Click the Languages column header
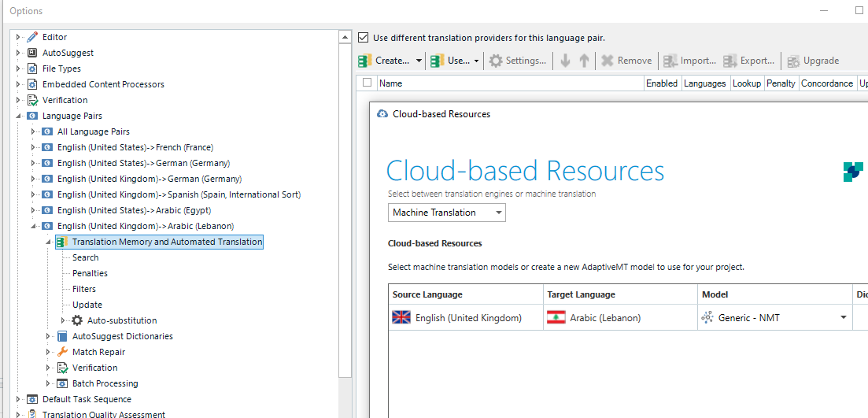868x418 pixels. (704, 83)
